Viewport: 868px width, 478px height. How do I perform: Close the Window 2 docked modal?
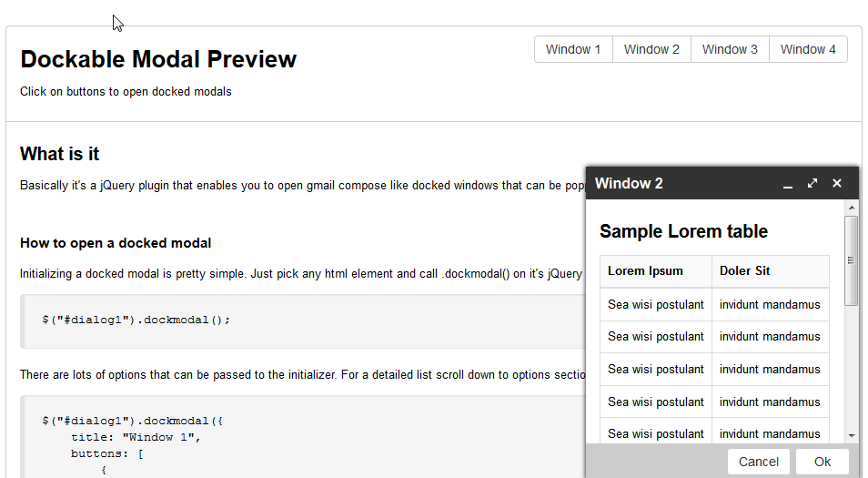(x=837, y=184)
